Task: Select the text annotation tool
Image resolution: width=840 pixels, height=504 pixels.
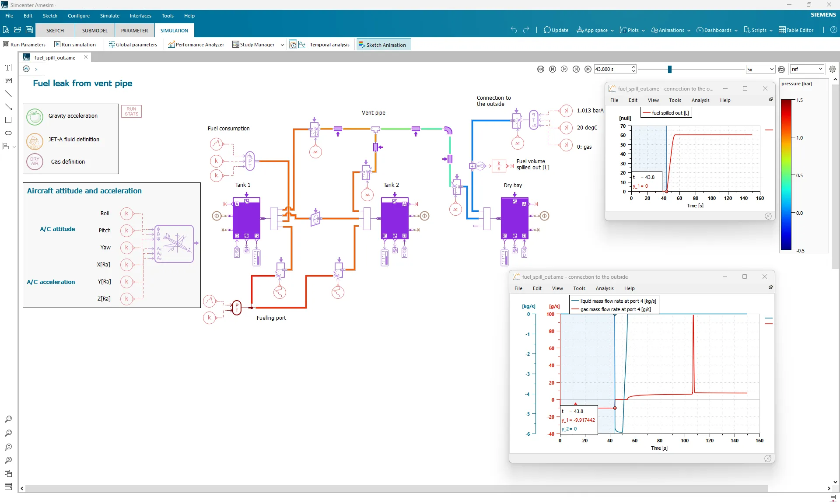Action: coord(8,67)
